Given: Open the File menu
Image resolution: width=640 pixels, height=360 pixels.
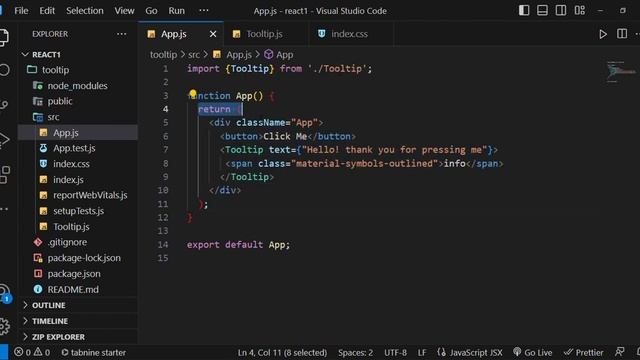Looking at the screenshot, I should pos(21,11).
